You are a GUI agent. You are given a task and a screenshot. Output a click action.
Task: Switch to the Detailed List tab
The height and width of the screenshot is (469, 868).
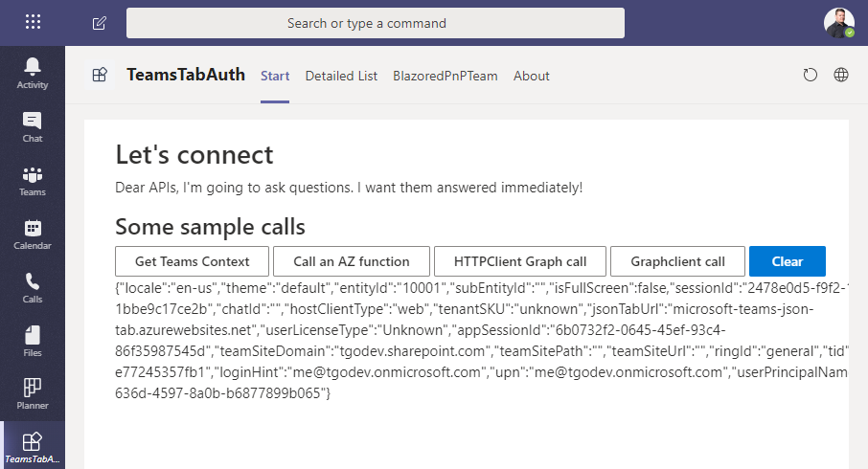pos(341,76)
